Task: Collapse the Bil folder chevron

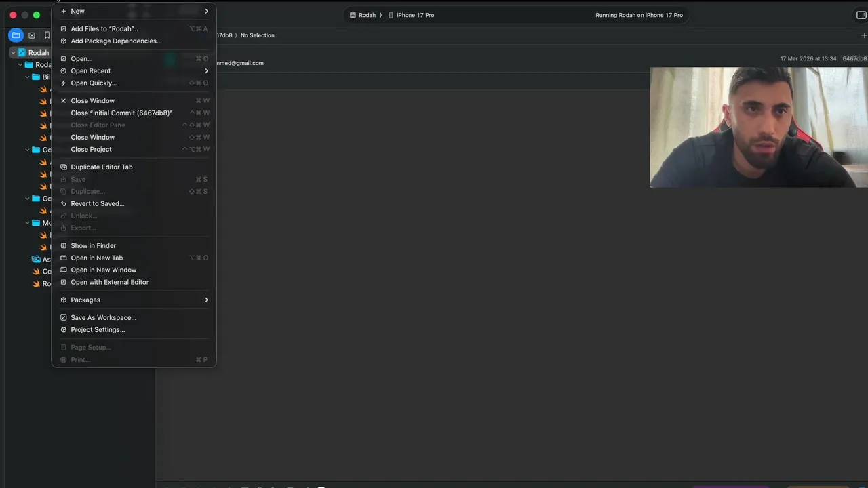Action: pos(28,77)
